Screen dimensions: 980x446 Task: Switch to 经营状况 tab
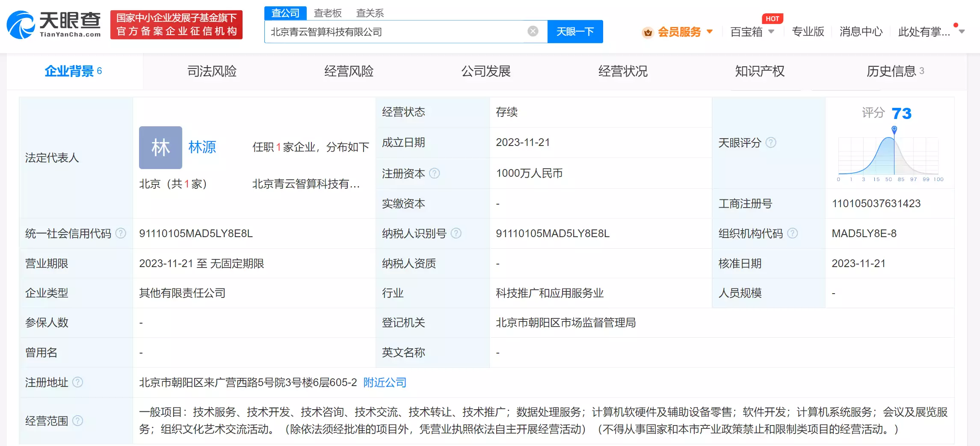[x=623, y=71]
